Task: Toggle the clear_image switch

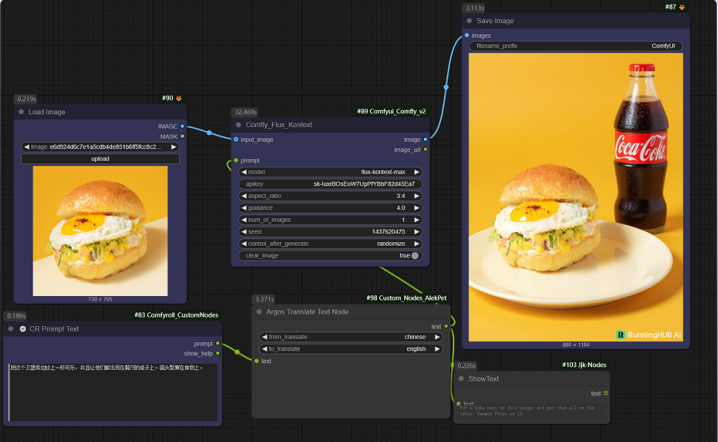Action: 414,256
